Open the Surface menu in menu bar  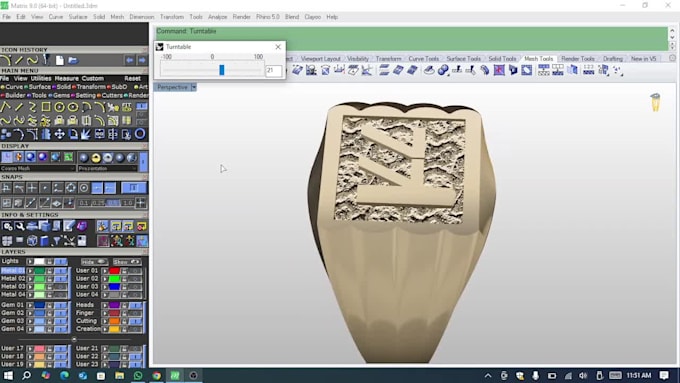pyautogui.click(x=78, y=17)
